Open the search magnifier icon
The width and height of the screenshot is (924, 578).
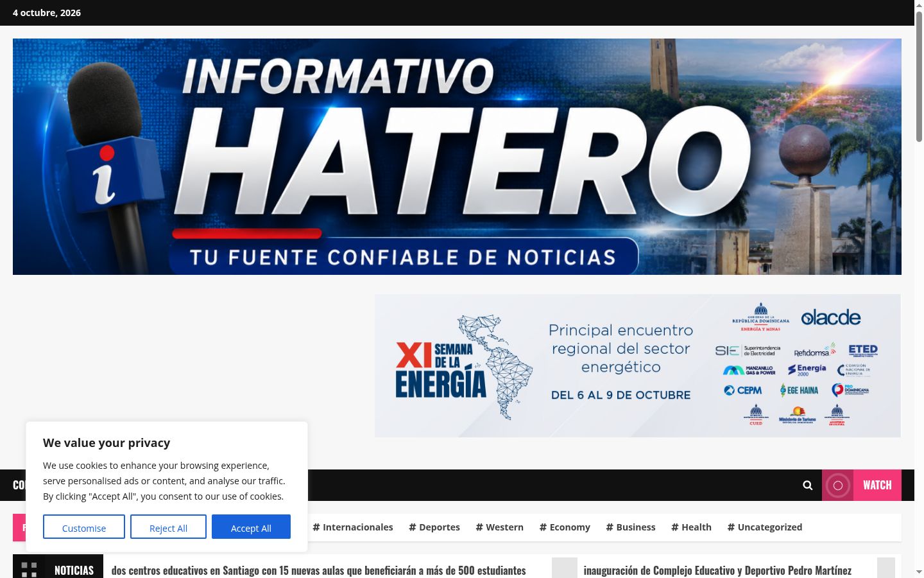(x=808, y=486)
